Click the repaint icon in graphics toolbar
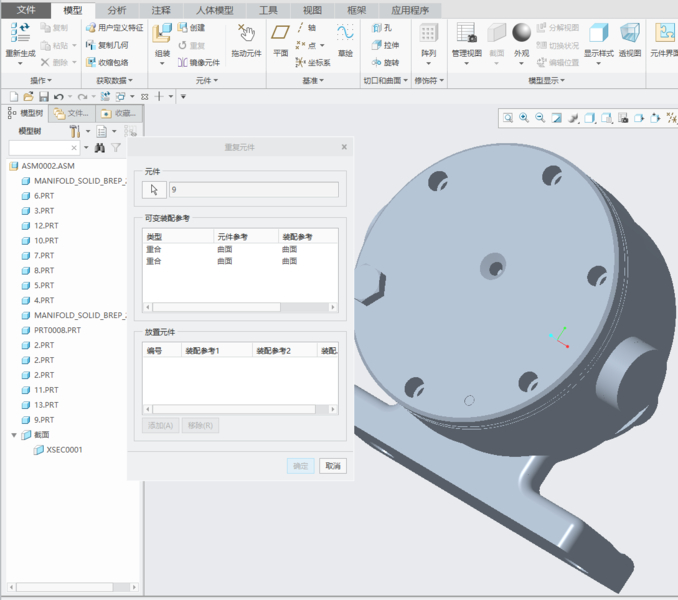 point(556,118)
